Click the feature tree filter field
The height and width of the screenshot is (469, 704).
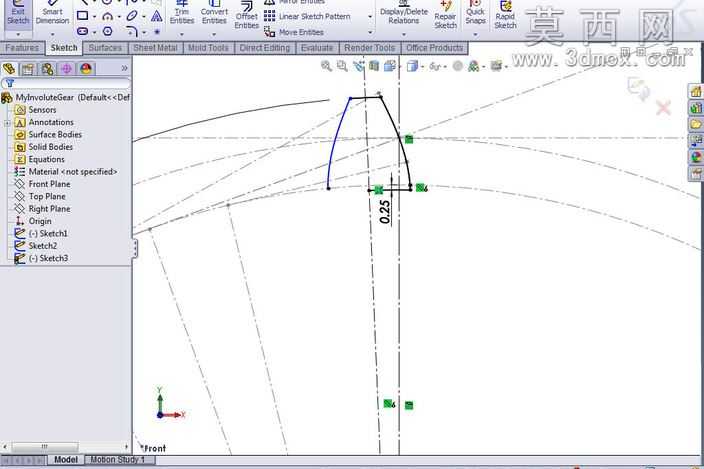click(x=66, y=83)
